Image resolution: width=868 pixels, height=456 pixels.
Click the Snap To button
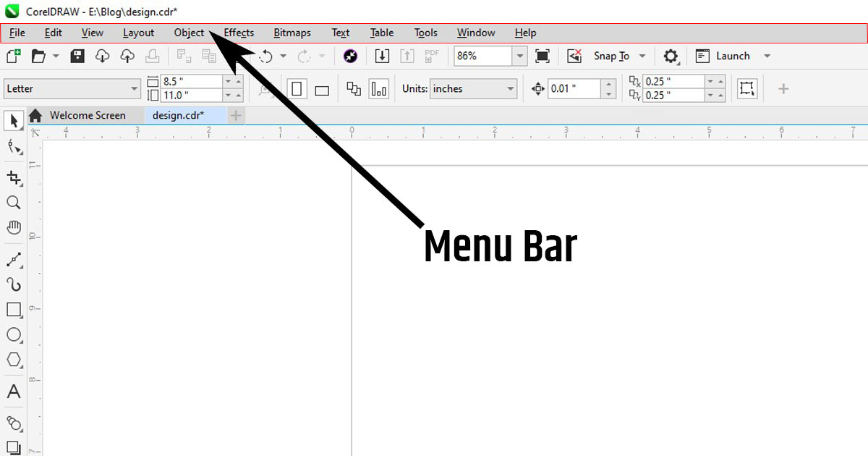click(x=611, y=56)
